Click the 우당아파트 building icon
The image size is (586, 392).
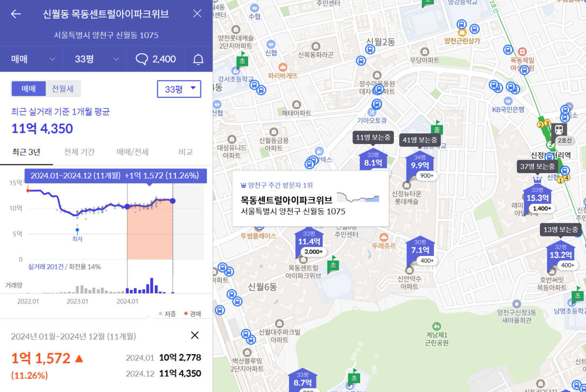[x=425, y=52]
